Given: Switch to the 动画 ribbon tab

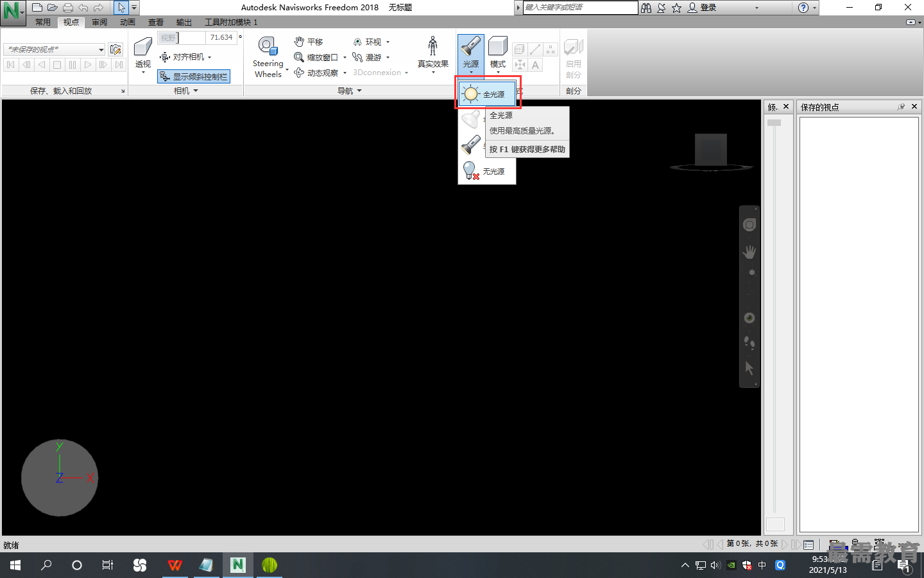Looking at the screenshot, I should [128, 22].
